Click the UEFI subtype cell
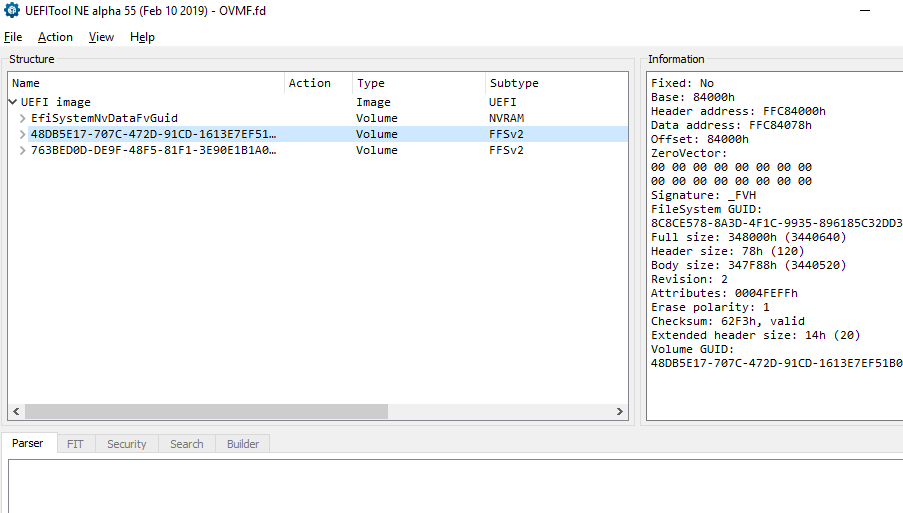This screenshot has height=513, width=903. 503,102
